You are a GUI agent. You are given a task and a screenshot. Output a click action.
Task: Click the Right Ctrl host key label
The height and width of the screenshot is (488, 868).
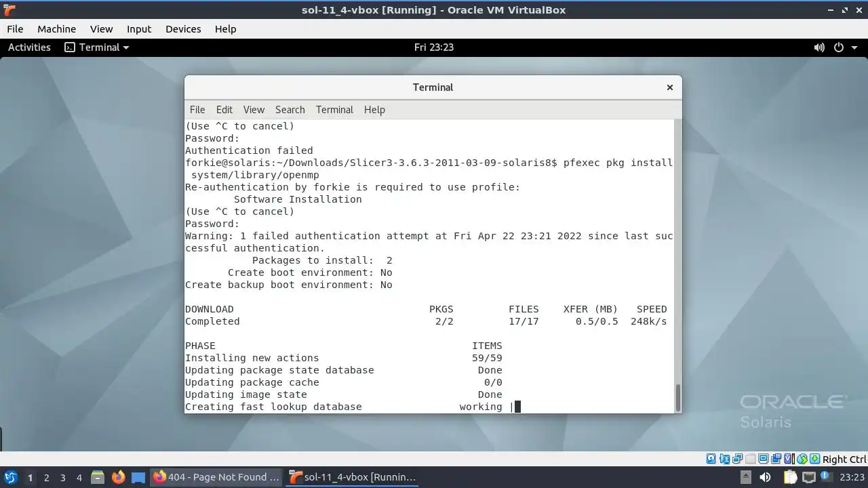tap(844, 459)
